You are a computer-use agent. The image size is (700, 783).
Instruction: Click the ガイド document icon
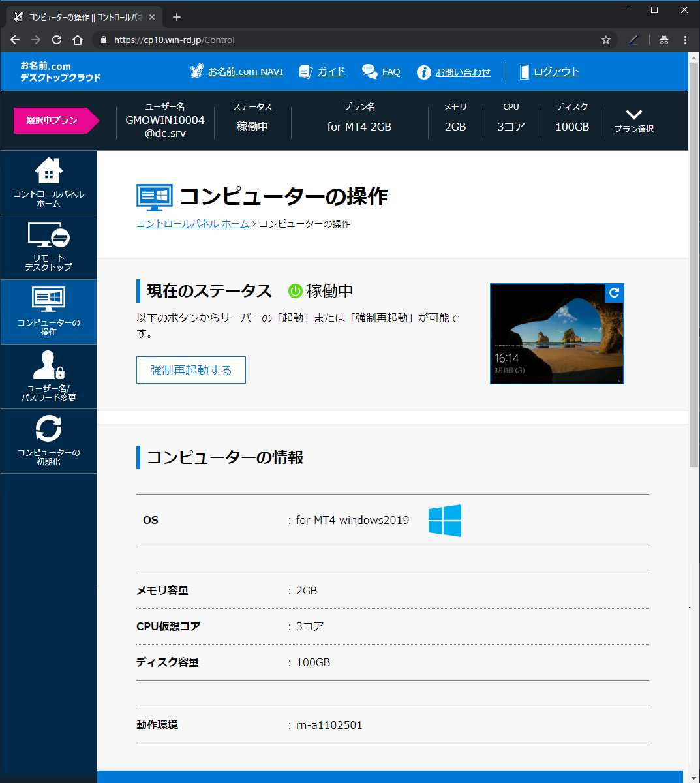point(305,71)
